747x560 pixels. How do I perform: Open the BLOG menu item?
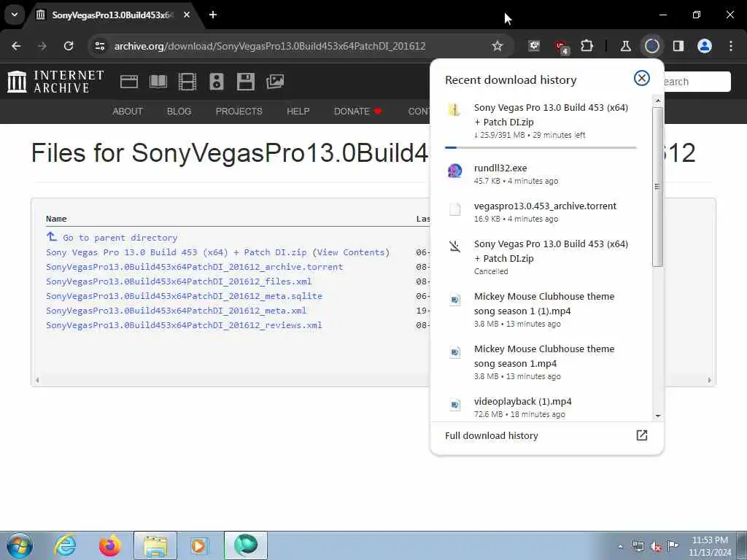179,112
